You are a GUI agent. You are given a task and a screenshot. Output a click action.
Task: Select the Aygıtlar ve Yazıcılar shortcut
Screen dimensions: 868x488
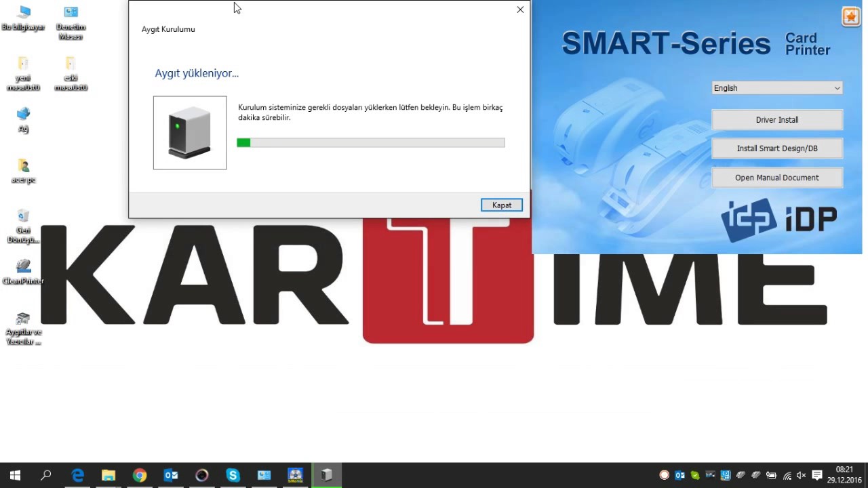point(23,329)
